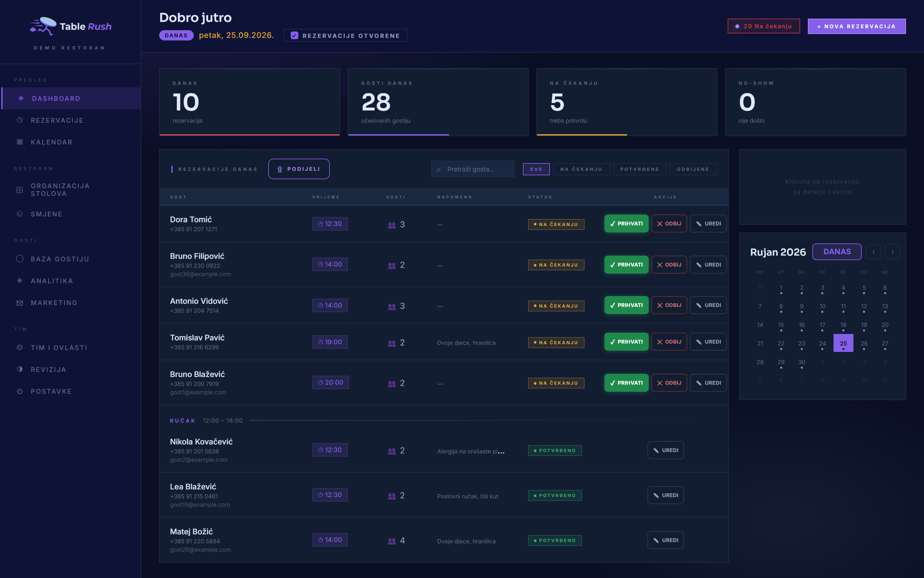Click the guests icon in Matej Božić's row
Image resolution: width=924 pixels, height=578 pixels.
(x=391, y=541)
